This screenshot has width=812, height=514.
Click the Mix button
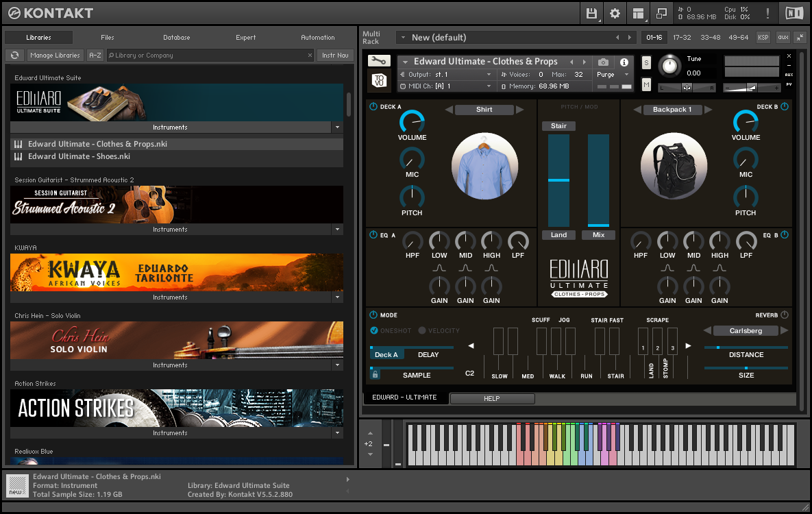[599, 234]
